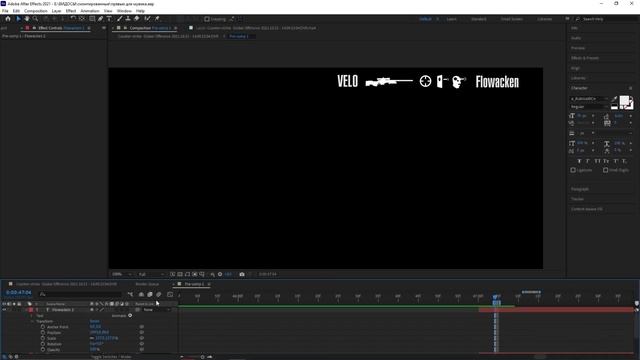Select the Selection (arrow) tool
Viewport: 640px width, 360px height.
pos(18,19)
